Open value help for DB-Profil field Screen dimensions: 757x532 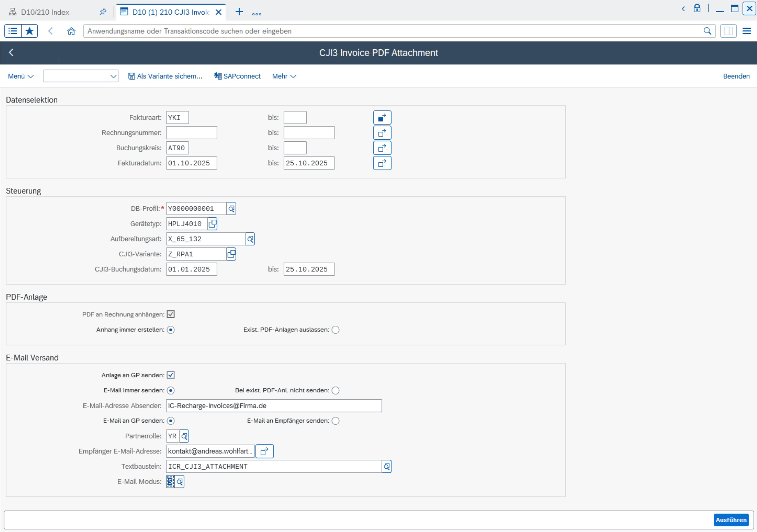[x=231, y=209]
